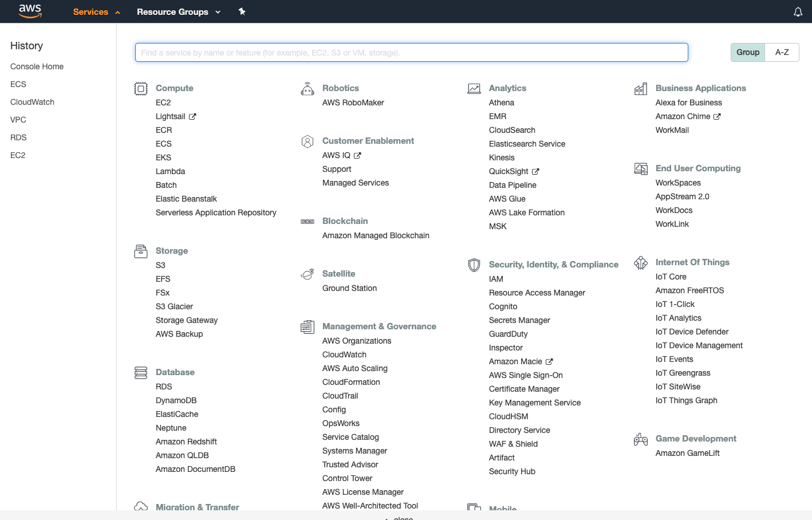Click the Storage category icon
The width and height of the screenshot is (812, 520).
point(141,251)
